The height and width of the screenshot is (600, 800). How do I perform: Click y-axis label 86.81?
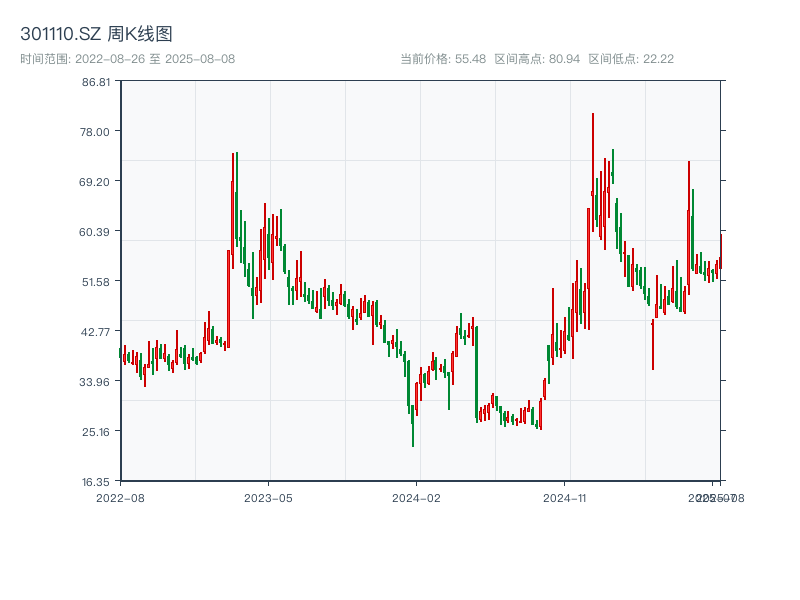tap(96, 82)
